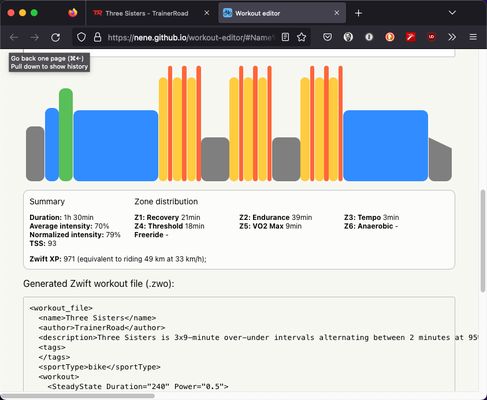Toggle reader view icon in address bar
487x400 pixels.
[285, 37]
